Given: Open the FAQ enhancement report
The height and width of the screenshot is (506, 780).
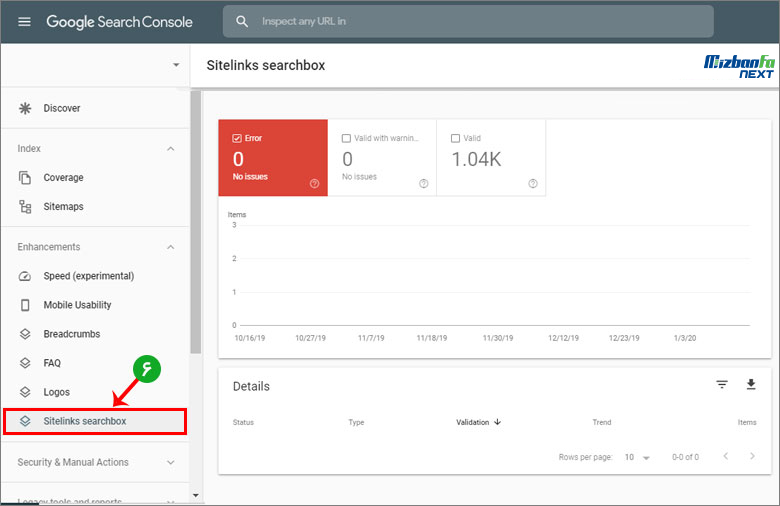Looking at the screenshot, I should click(x=52, y=363).
